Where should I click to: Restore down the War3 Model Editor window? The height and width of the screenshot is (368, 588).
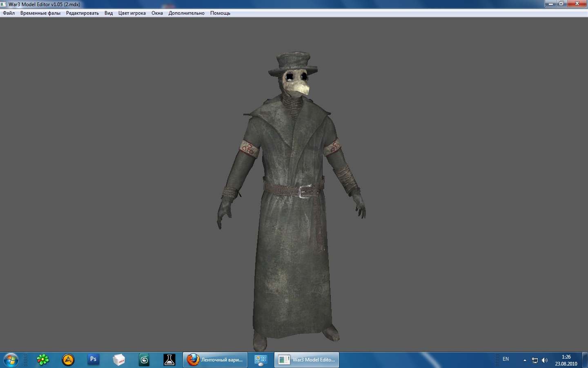coord(562,4)
